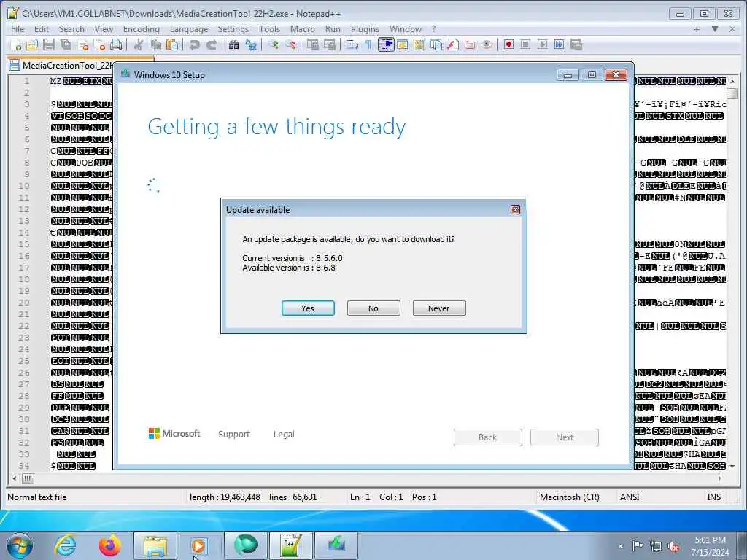Click the New file icon in Notepad++ toolbar
The height and width of the screenshot is (560, 747).
click(15, 44)
